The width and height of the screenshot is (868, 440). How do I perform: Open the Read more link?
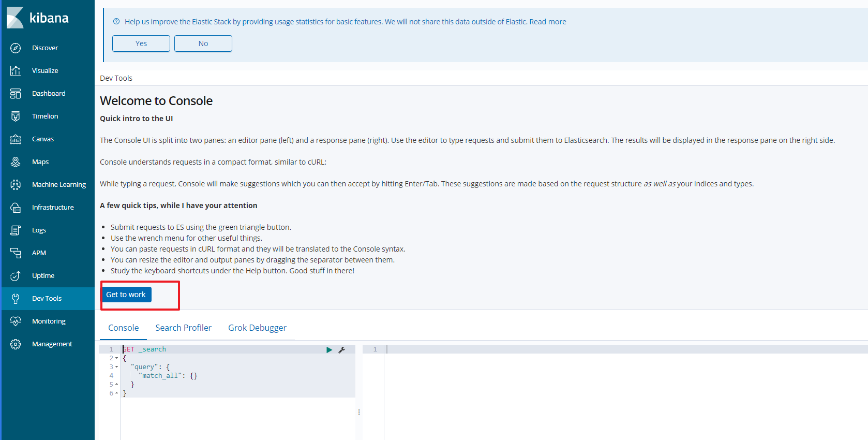coord(548,22)
